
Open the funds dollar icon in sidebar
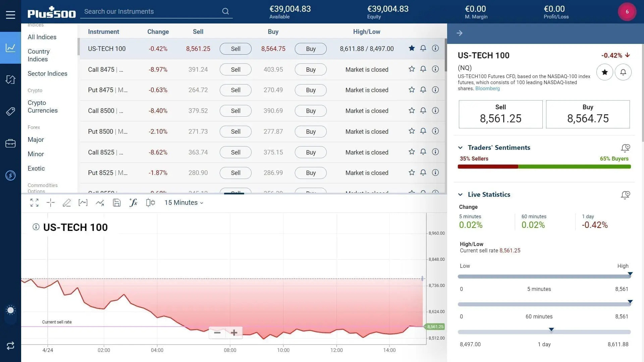tap(10, 175)
